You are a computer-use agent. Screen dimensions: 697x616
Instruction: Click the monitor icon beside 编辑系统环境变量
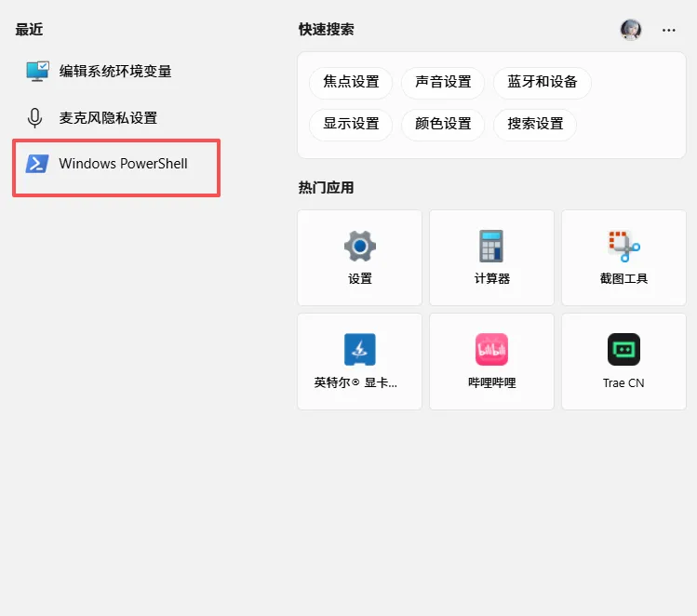click(x=37, y=71)
